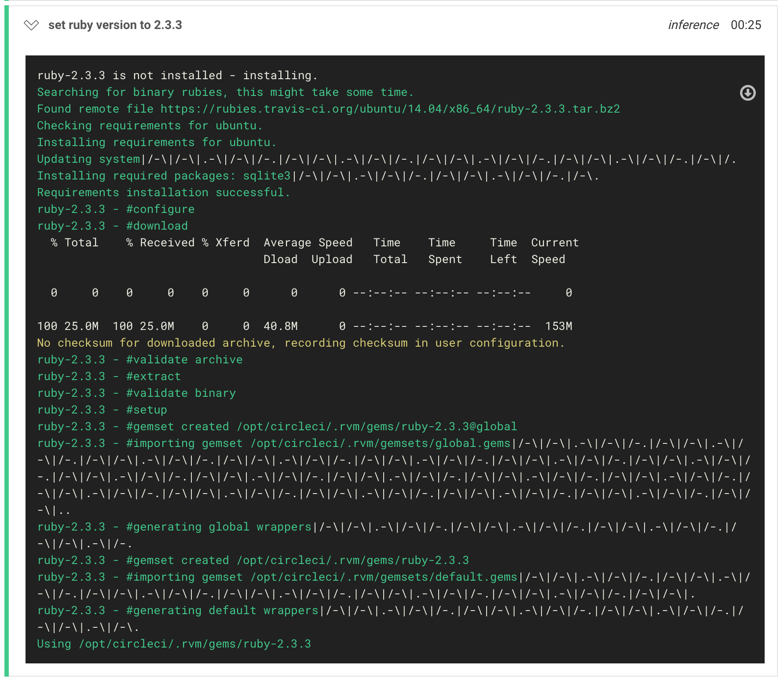Click 'Requirements installation successful.' line

[163, 192]
